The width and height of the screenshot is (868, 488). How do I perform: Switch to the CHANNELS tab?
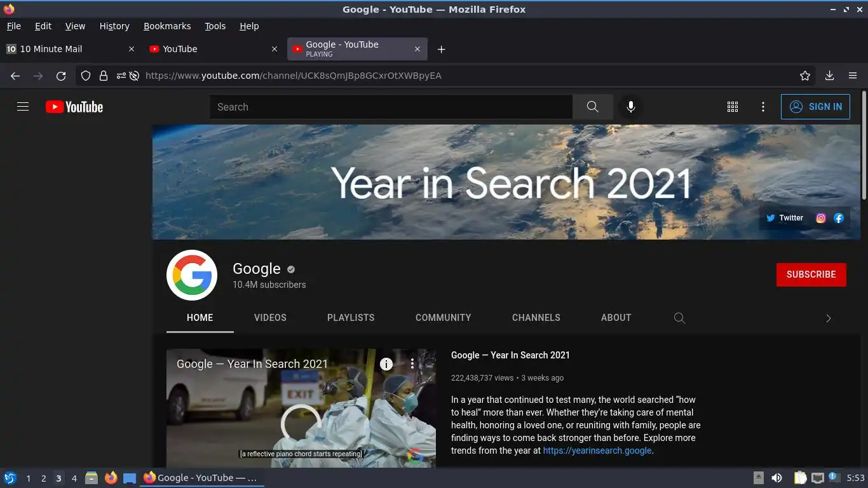536,318
